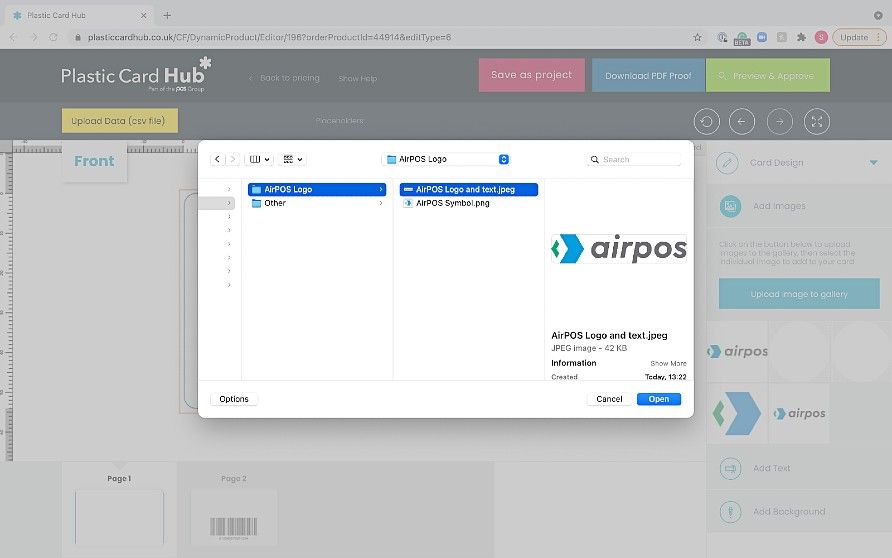The width and height of the screenshot is (892, 558).
Task: Click Download PDF Proof button
Action: [648, 75]
